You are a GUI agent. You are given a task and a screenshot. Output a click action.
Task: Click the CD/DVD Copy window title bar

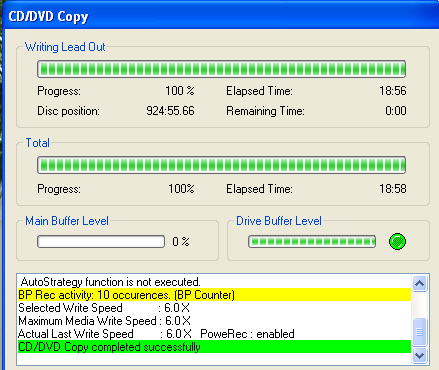(x=220, y=15)
